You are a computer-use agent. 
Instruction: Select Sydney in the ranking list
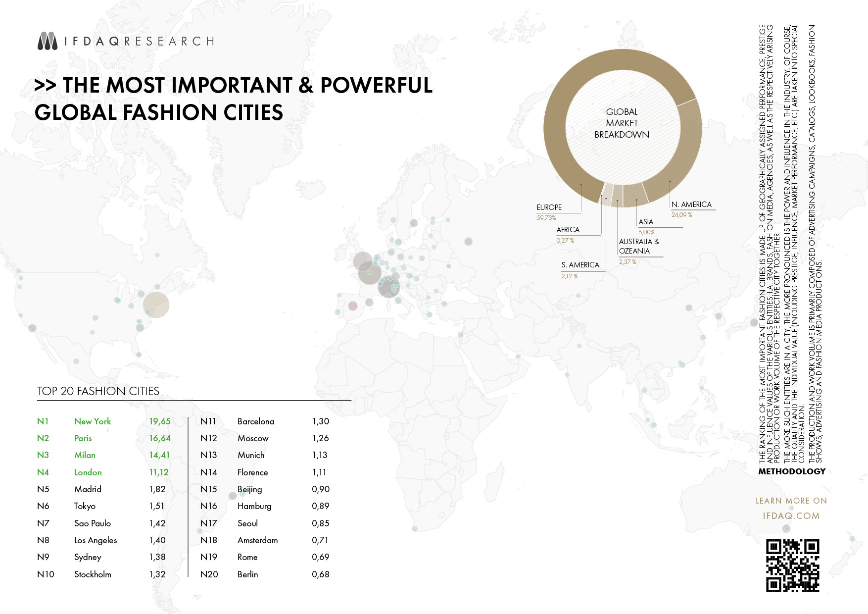(x=88, y=557)
